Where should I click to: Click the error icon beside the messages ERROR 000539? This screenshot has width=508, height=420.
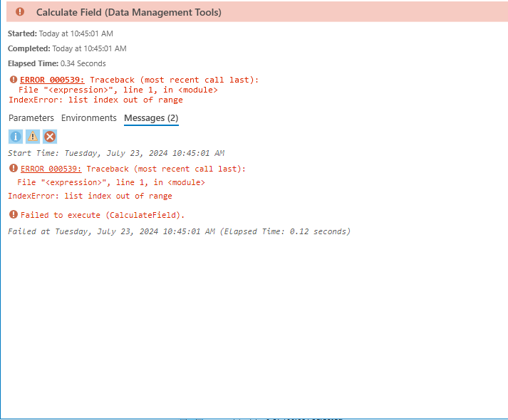(x=14, y=168)
